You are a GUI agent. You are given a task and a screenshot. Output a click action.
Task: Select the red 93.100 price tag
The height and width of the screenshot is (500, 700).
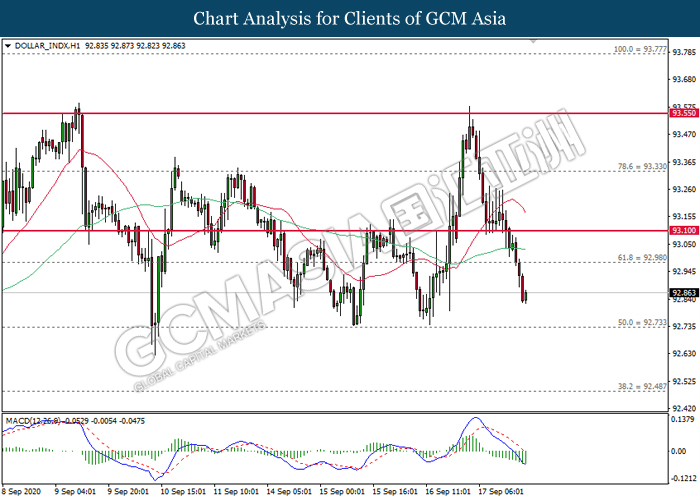684,230
